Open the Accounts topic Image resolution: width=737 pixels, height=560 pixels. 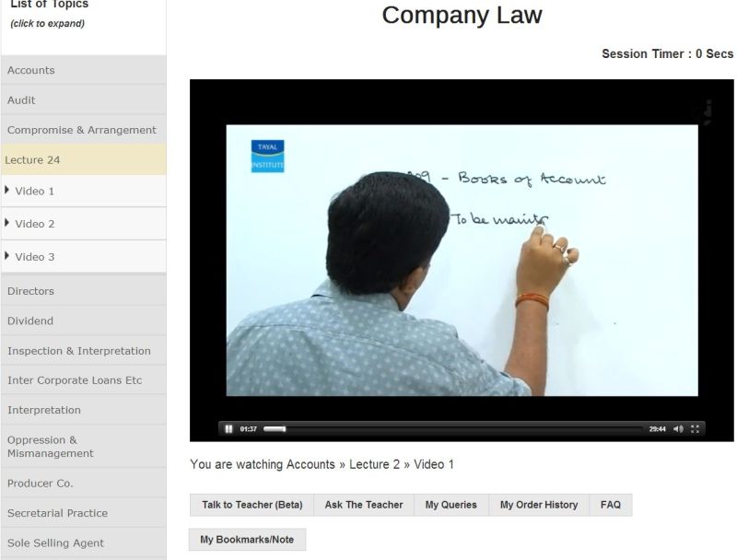click(x=31, y=70)
